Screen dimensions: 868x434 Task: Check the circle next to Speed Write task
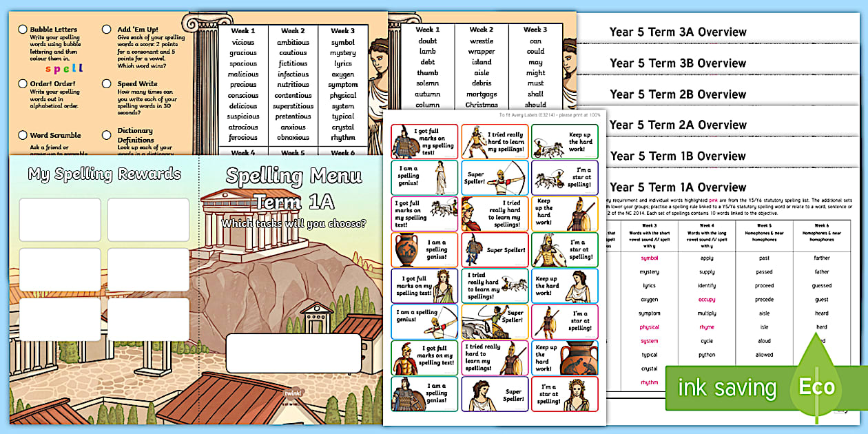tap(106, 83)
